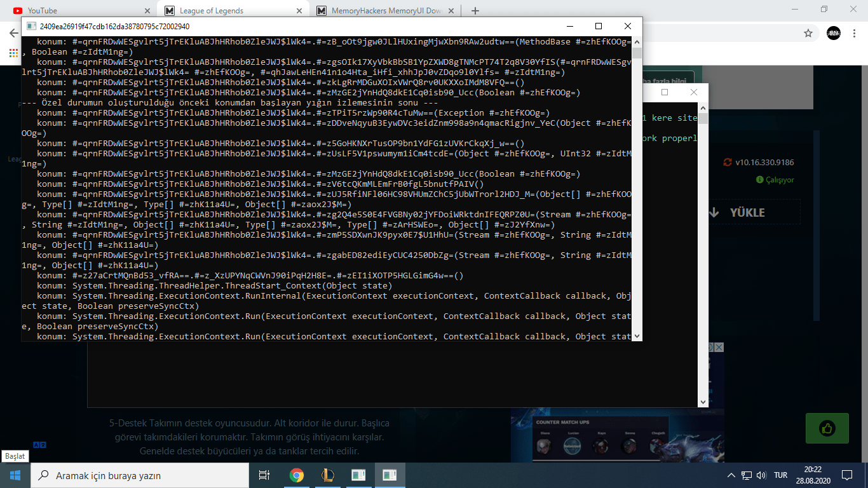This screenshot has height=488, width=868.
Task: Open Chrome from the taskbar
Action: click(x=296, y=475)
